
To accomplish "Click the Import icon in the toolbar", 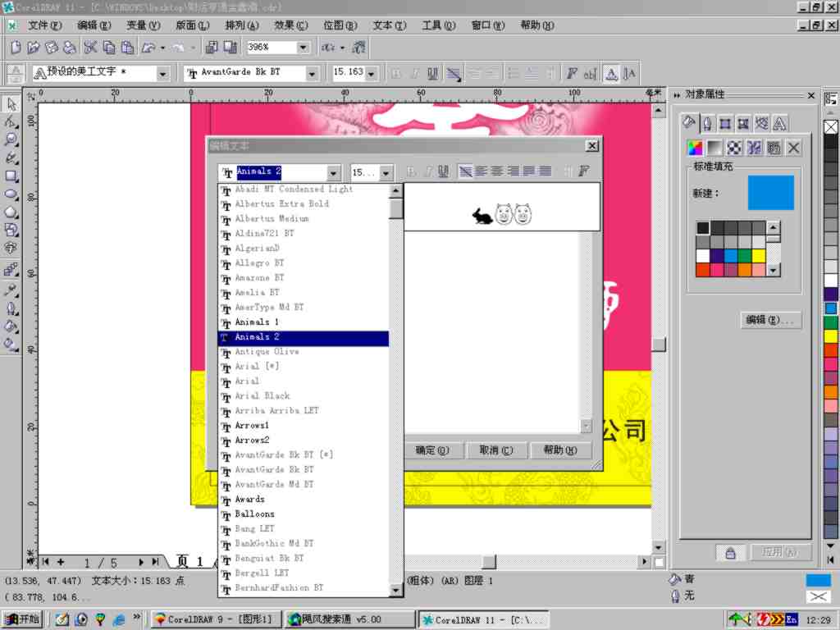I will pyautogui.click(x=212, y=48).
